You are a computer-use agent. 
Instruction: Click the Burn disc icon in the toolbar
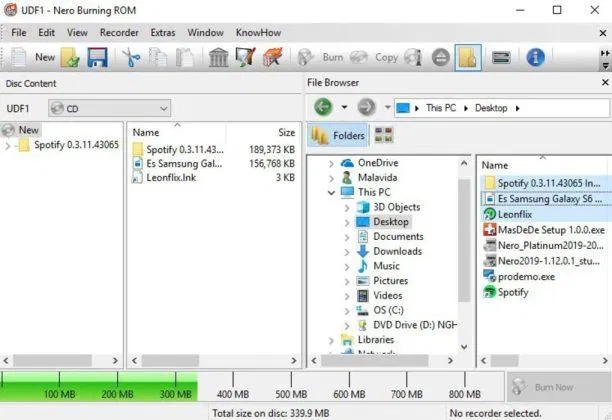[x=306, y=58]
